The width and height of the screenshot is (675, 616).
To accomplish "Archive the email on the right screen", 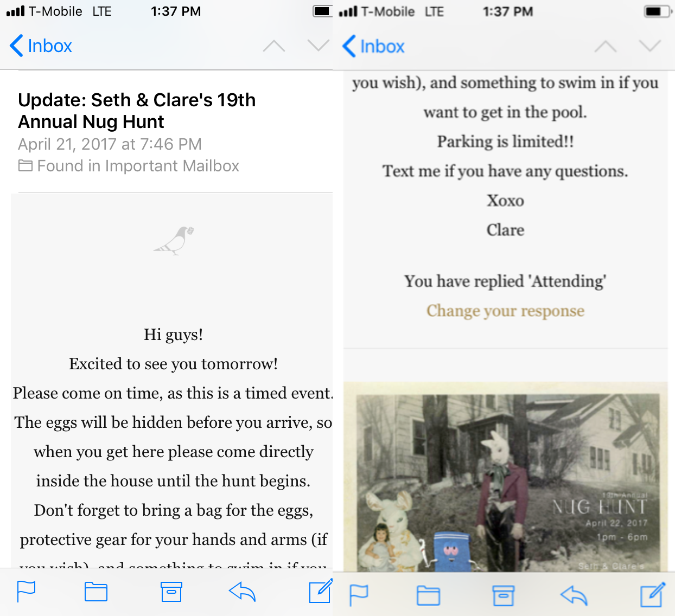I will [503, 595].
